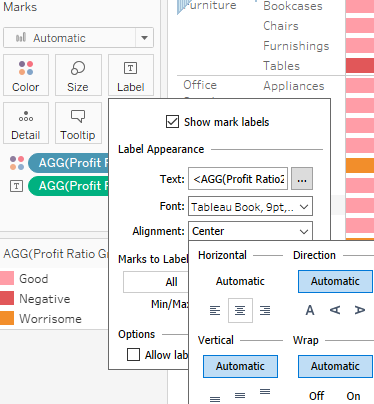Click the dark red Tables bar

coord(360,66)
